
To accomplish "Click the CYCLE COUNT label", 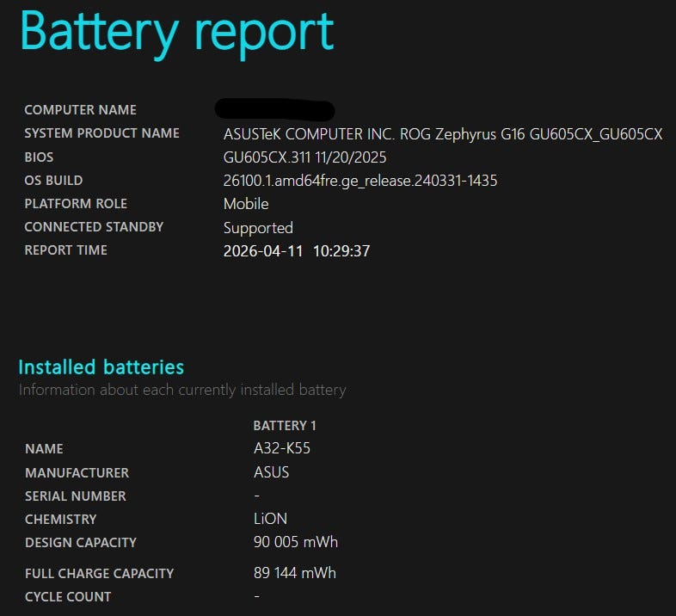I will pyautogui.click(x=68, y=597).
